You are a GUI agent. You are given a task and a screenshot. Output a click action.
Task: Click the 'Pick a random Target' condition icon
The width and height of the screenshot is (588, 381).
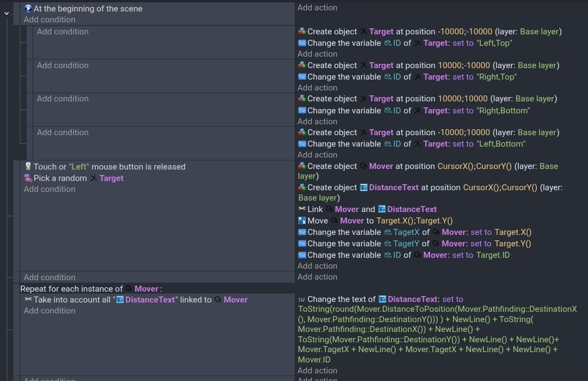click(x=28, y=178)
